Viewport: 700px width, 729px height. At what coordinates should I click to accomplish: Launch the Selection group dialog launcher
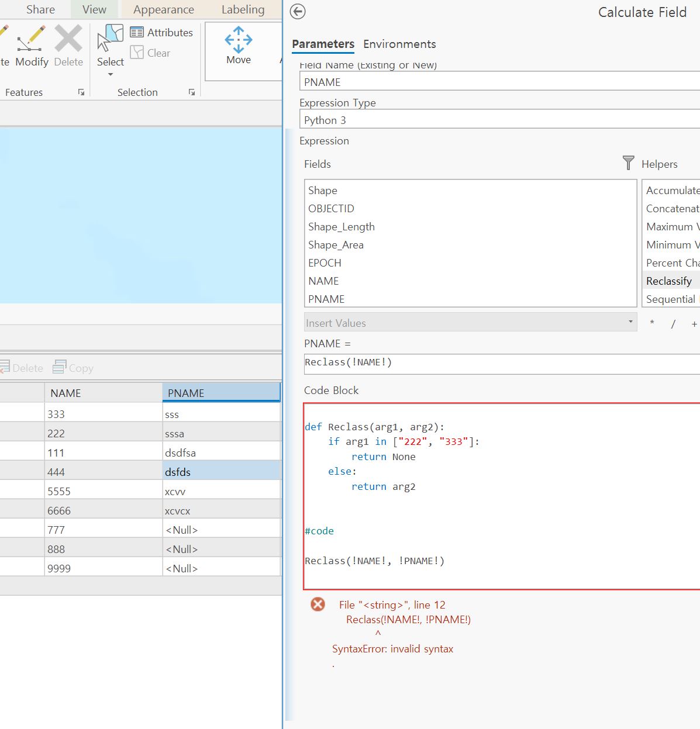coord(192,92)
